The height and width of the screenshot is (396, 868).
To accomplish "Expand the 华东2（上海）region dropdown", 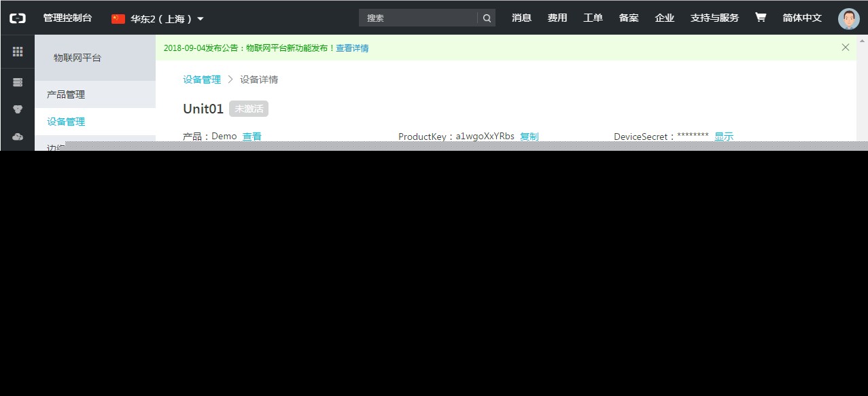I will [x=158, y=19].
